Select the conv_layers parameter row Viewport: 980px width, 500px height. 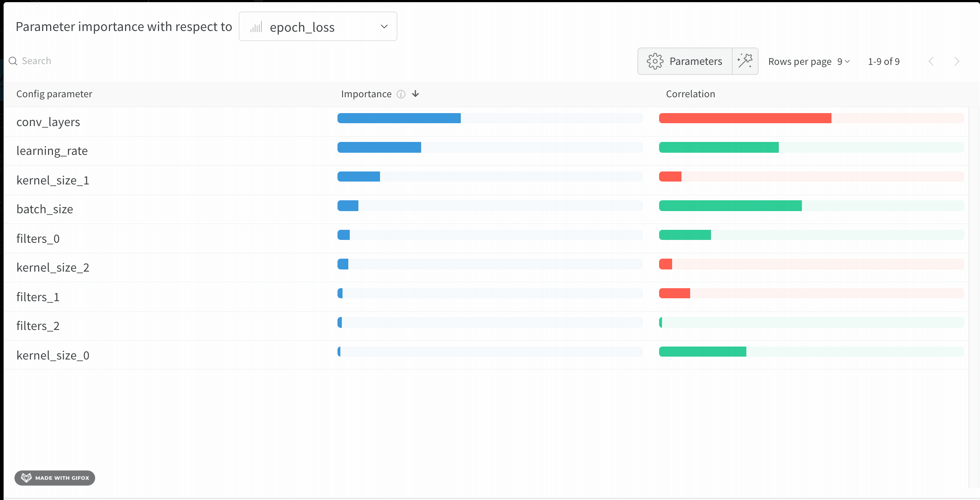pos(48,122)
